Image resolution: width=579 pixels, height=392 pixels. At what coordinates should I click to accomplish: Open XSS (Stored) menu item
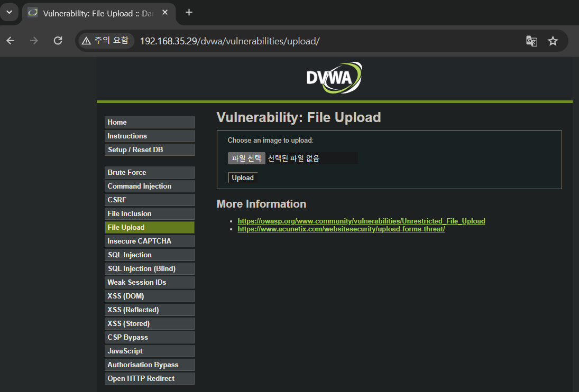[150, 324]
